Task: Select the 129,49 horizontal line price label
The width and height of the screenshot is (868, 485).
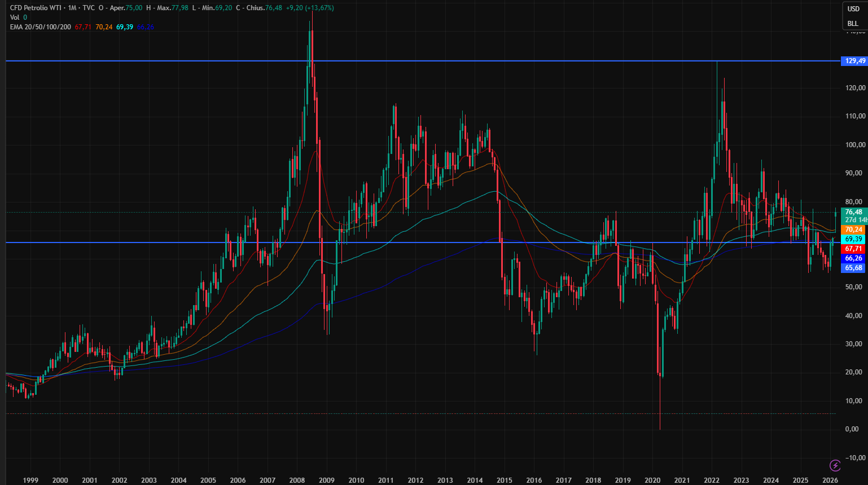Action: [x=853, y=61]
